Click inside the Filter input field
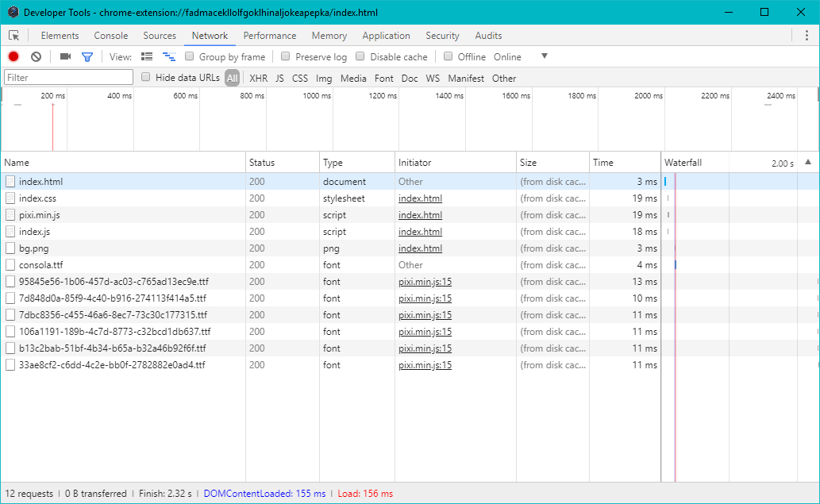The image size is (820, 504). click(x=67, y=77)
